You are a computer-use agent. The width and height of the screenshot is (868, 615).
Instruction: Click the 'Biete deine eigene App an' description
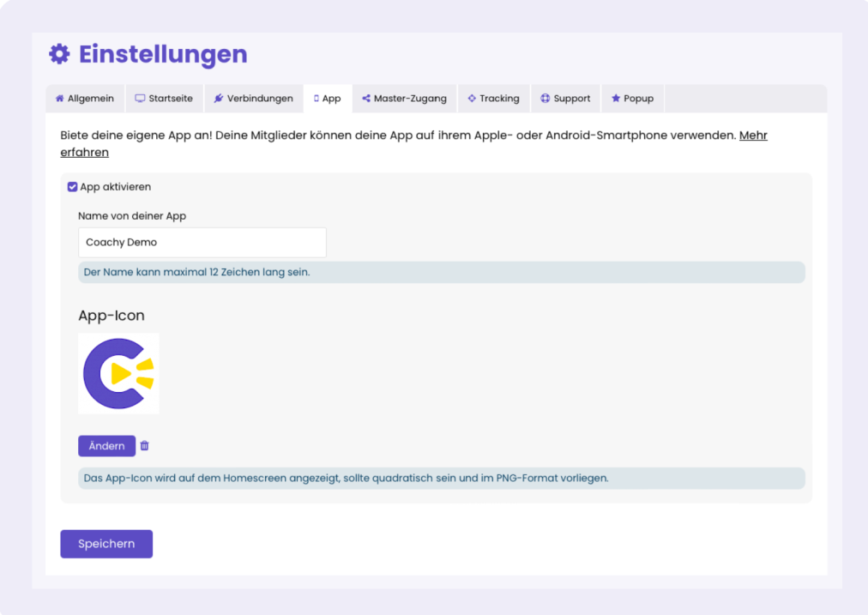pyautogui.click(x=398, y=136)
